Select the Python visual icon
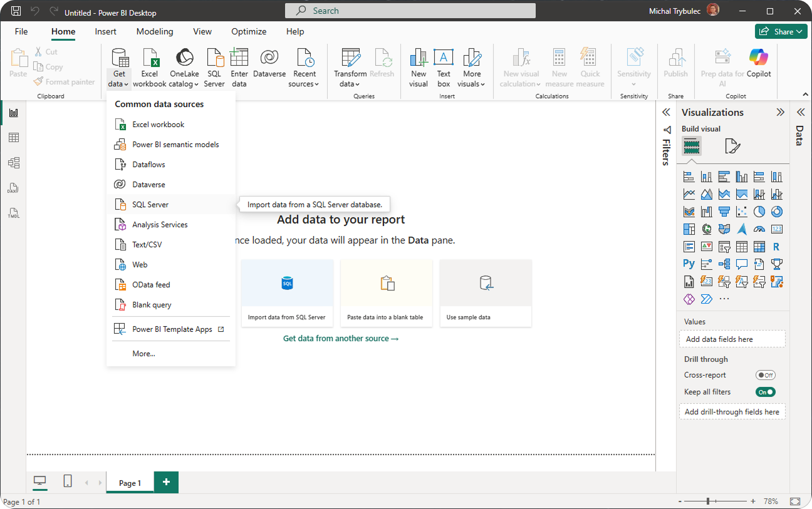The image size is (812, 509). pos(689,264)
